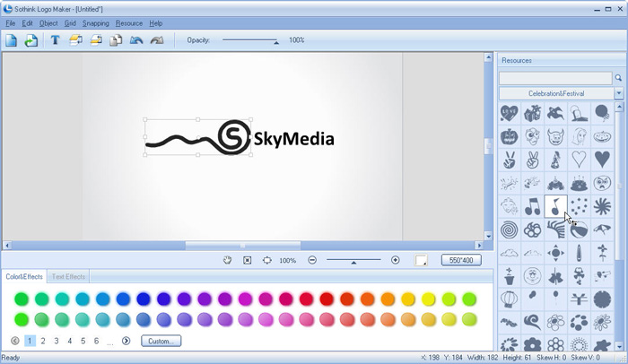The height and width of the screenshot is (364, 628).
Task: Click the Opacity slider handle
Action: pyautogui.click(x=276, y=42)
